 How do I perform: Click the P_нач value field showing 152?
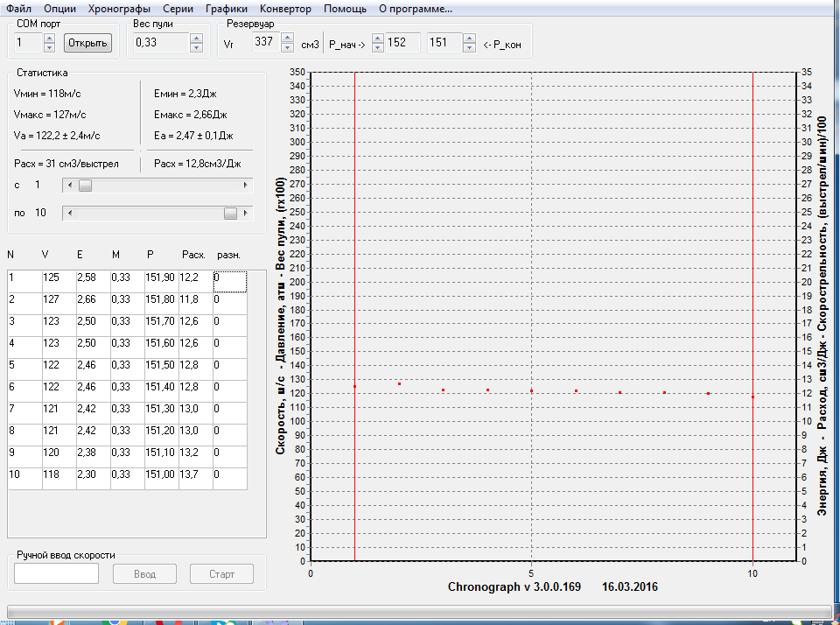coord(402,43)
